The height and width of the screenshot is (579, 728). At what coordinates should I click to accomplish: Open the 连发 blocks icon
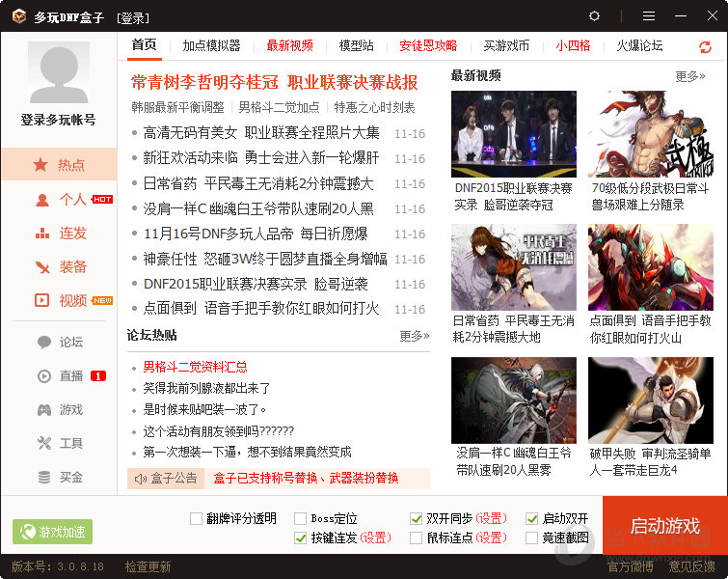[42, 233]
